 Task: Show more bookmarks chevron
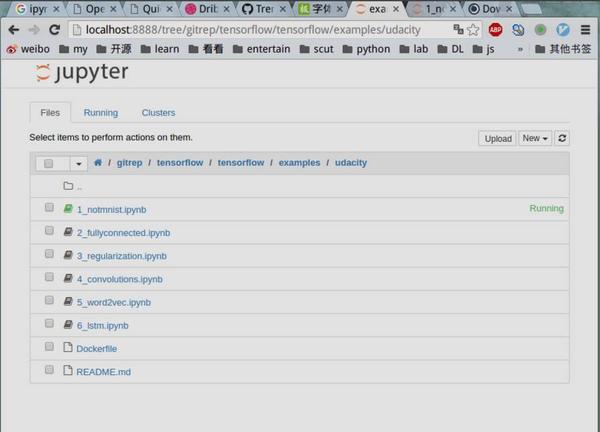click(520, 49)
